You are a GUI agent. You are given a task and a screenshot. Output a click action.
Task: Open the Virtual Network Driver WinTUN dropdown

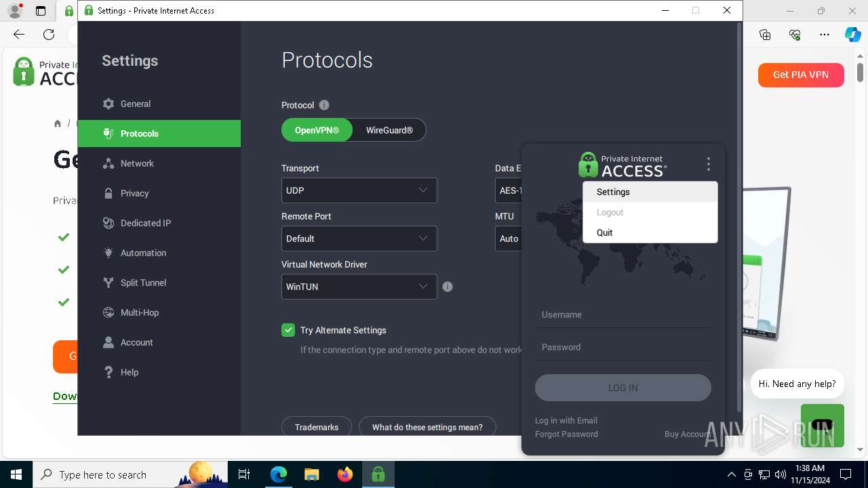359,287
